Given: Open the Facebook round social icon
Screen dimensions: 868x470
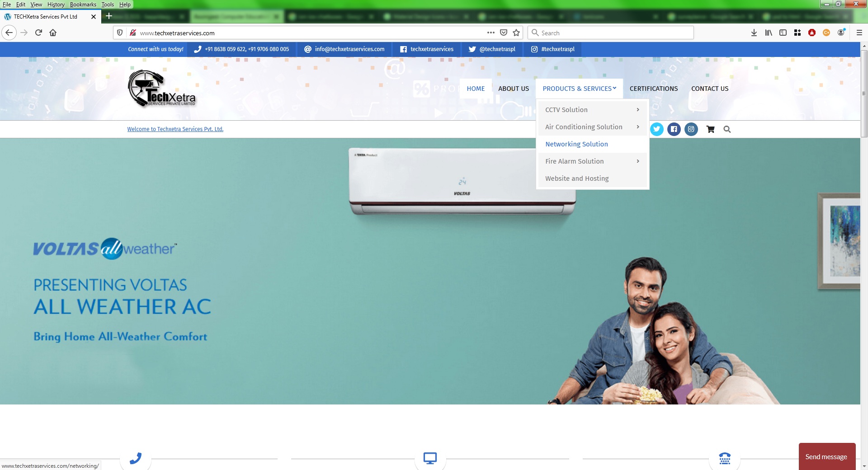Looking at the screenshot, I should click(674, 129).
